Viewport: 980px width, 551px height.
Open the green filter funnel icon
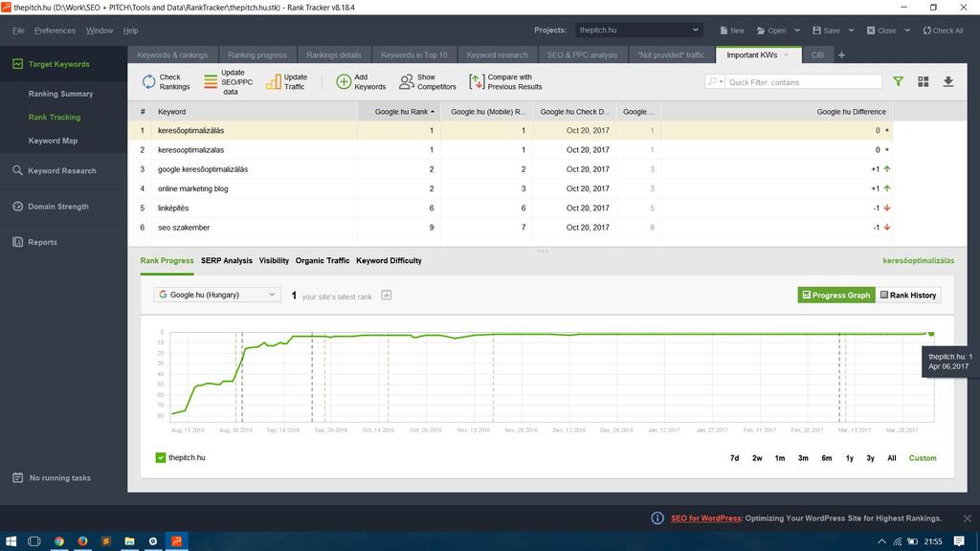point(898,82)
